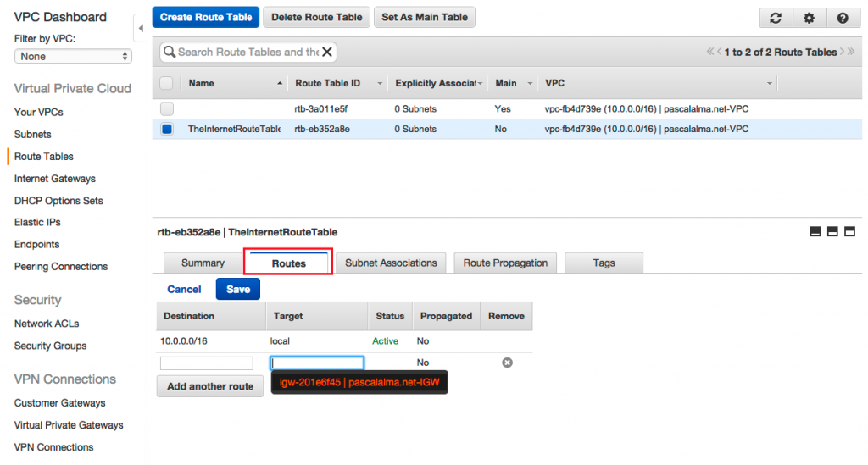The image size is (868, 465).
Task: Switch to the Summary tab
Action: (x=203, y=263)
